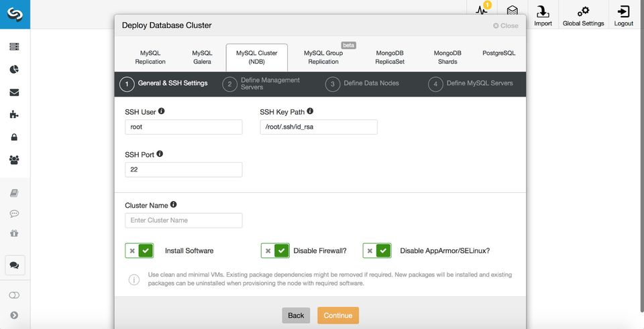Toggle the Disable AppArmor/SELinux switch
644x329 pixels.
(377, 251)
